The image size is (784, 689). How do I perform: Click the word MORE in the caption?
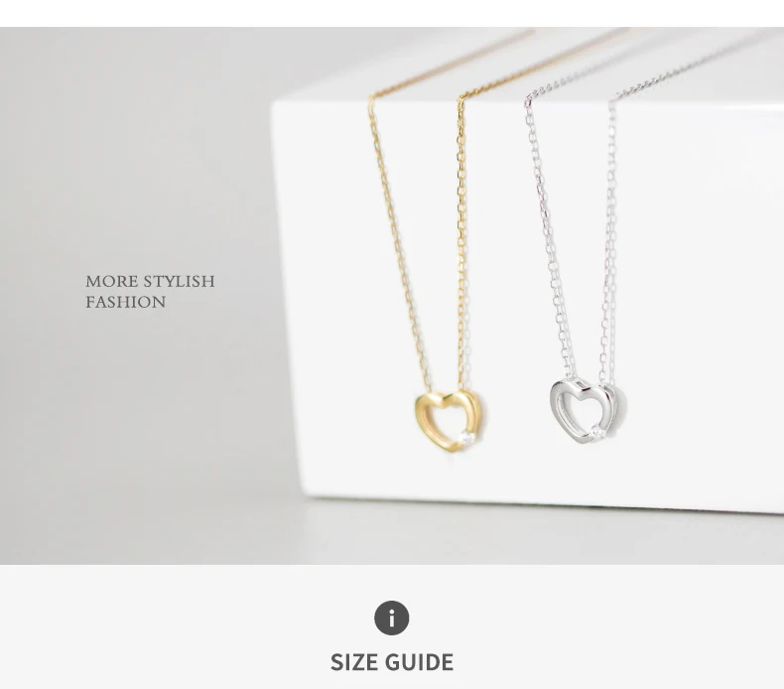[112, 281]
